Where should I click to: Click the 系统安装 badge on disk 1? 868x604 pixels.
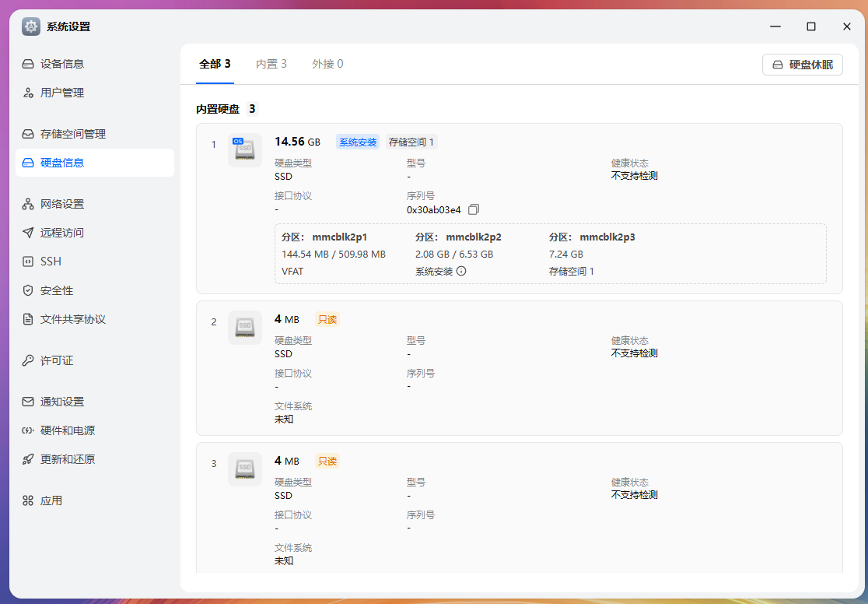357,142
